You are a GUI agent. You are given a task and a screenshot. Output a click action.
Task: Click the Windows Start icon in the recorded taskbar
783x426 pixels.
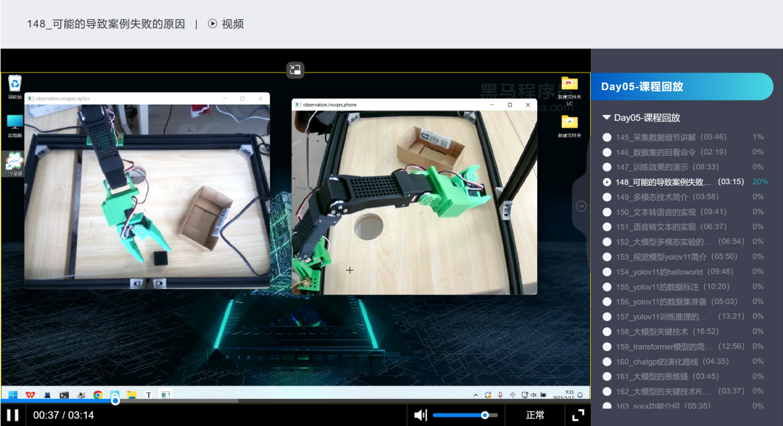13,395
